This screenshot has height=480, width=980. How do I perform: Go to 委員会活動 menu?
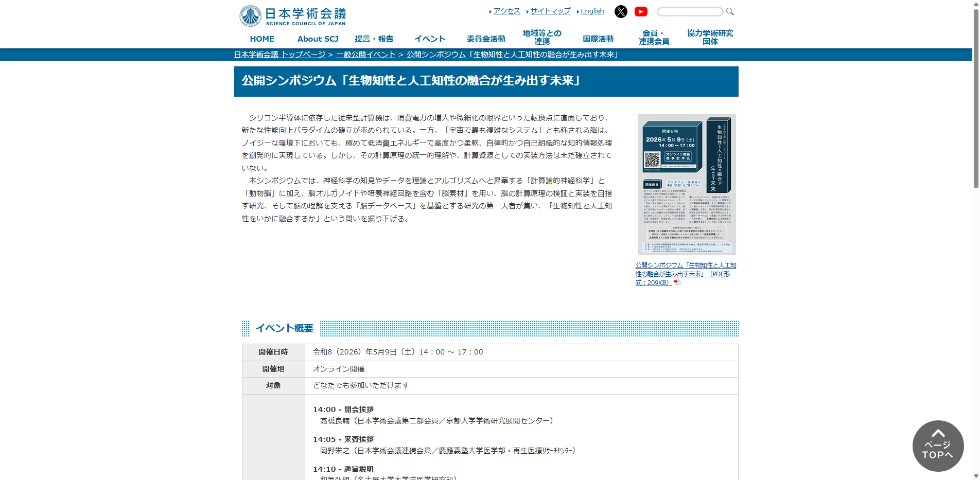click(486, 39)
